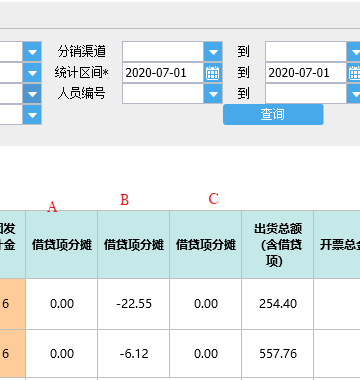Select the cell with value -6.12
360x380 pixels.
(x=134, y=354)
